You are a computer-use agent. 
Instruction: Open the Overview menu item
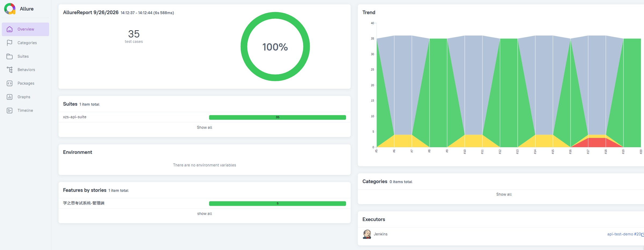[x=25, y=29]
